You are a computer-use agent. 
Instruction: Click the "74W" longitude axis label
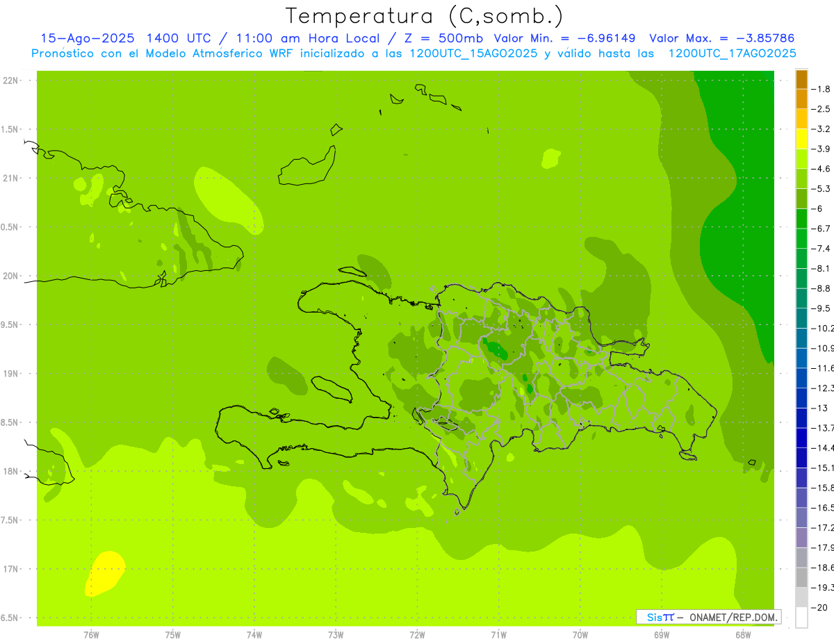pos(254,634)
